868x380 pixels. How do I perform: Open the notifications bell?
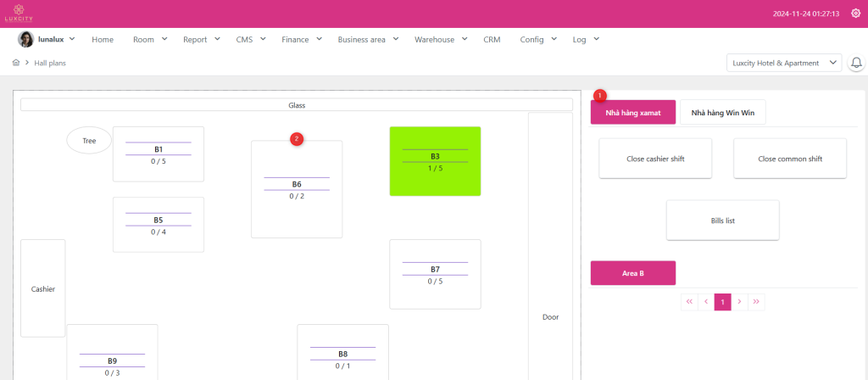(856, 63)
